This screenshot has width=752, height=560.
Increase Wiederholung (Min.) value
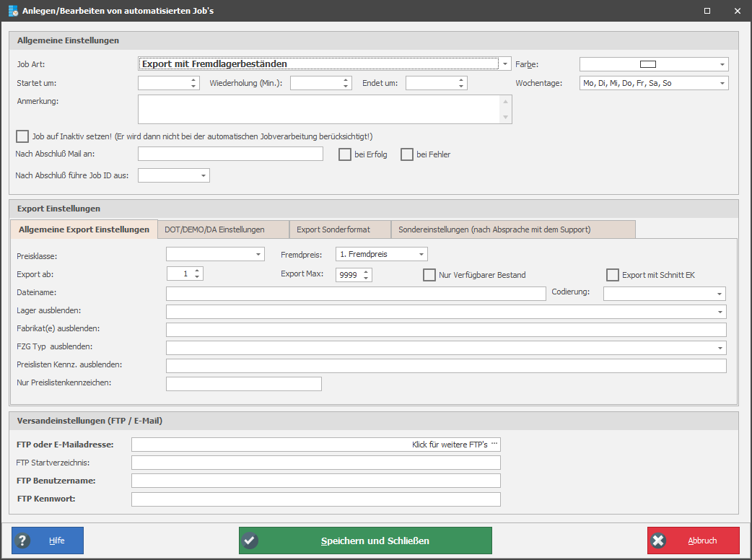click(x=345, y=80)
